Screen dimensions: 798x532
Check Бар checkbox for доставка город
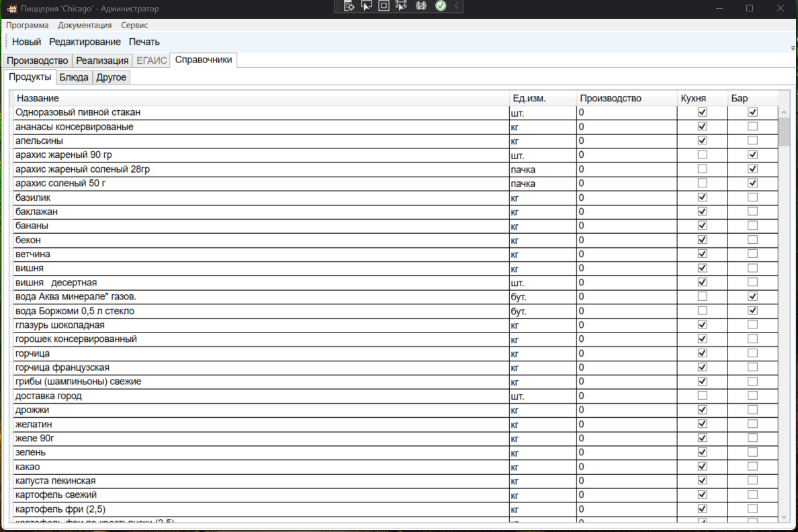pyautogui.click(x=753, y=396)
